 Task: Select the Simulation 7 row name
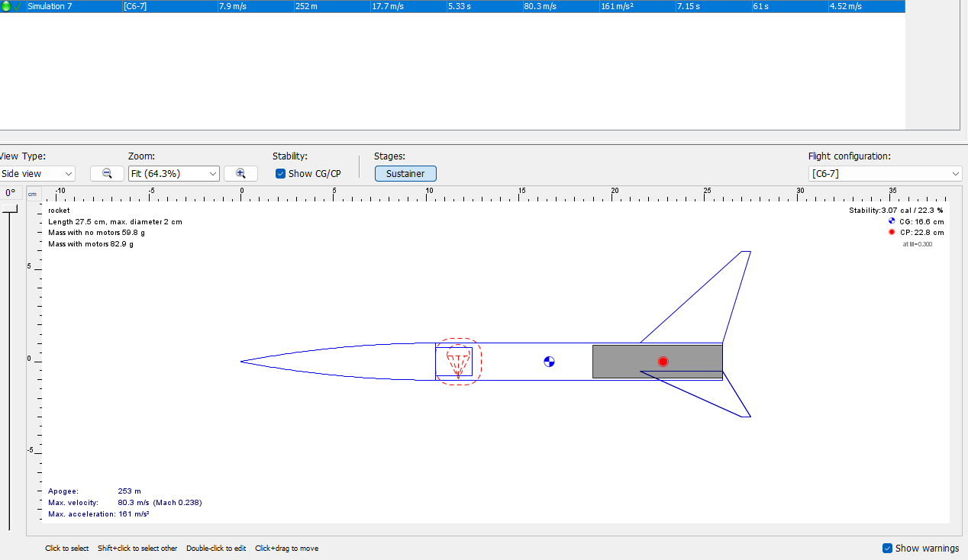[50, 6]
